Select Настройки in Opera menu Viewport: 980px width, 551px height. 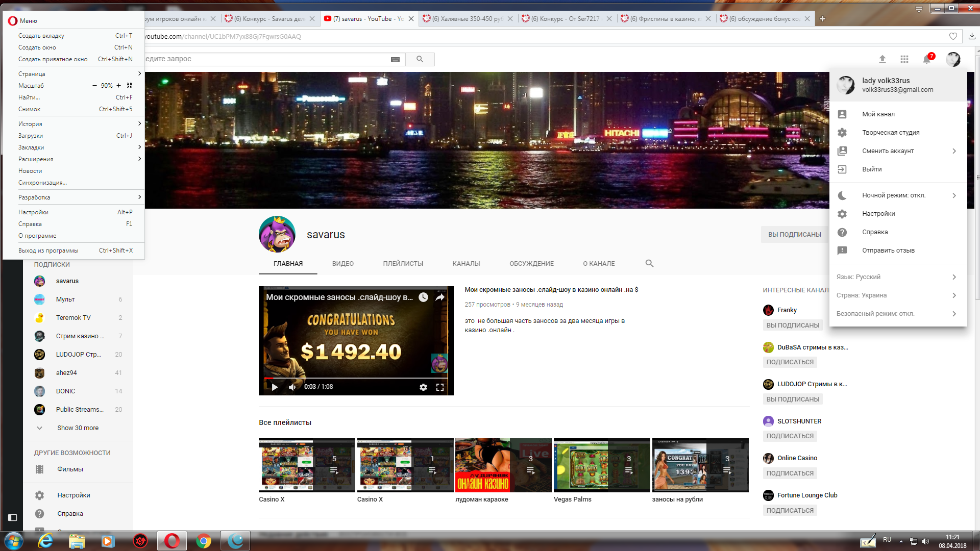pos(34,212)
